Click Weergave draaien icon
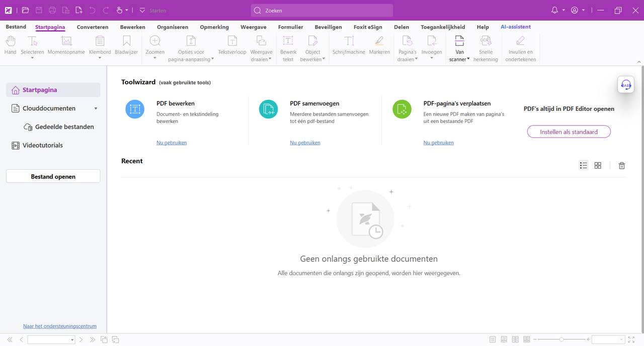Viewport: 644px width, 346px height. pos(261,41)
